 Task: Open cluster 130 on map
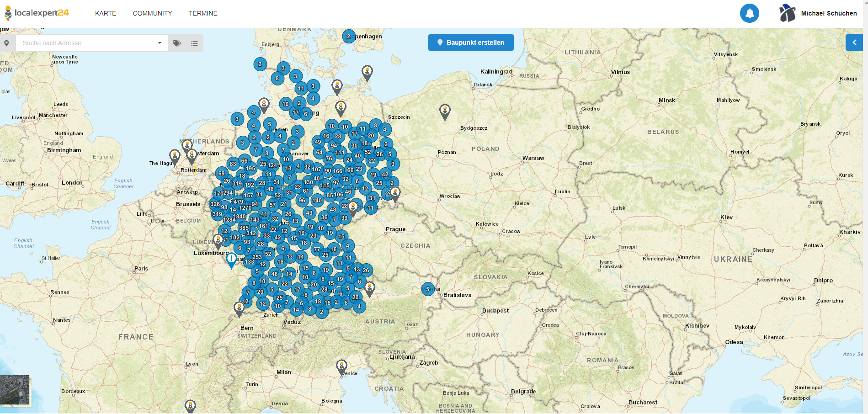[x=309, y=182]
